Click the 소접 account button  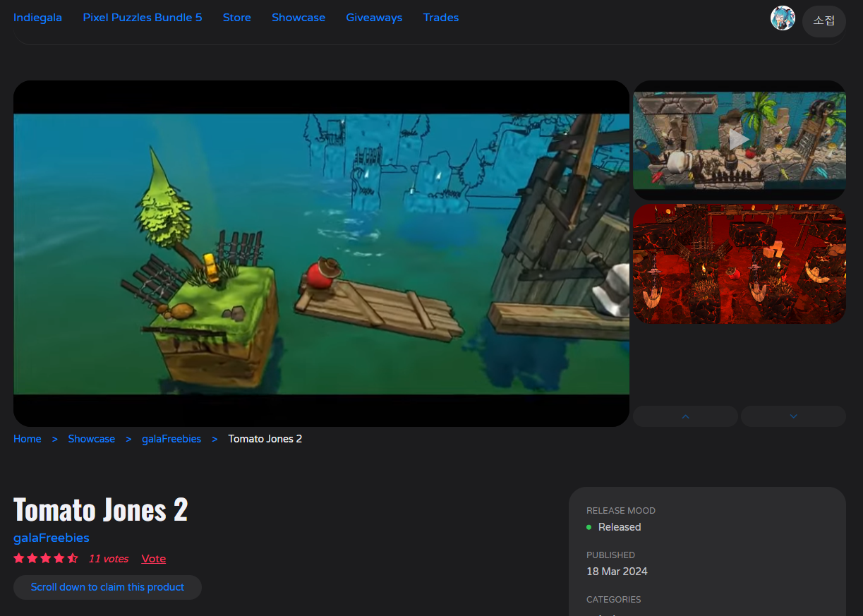(x=823, y=21)
